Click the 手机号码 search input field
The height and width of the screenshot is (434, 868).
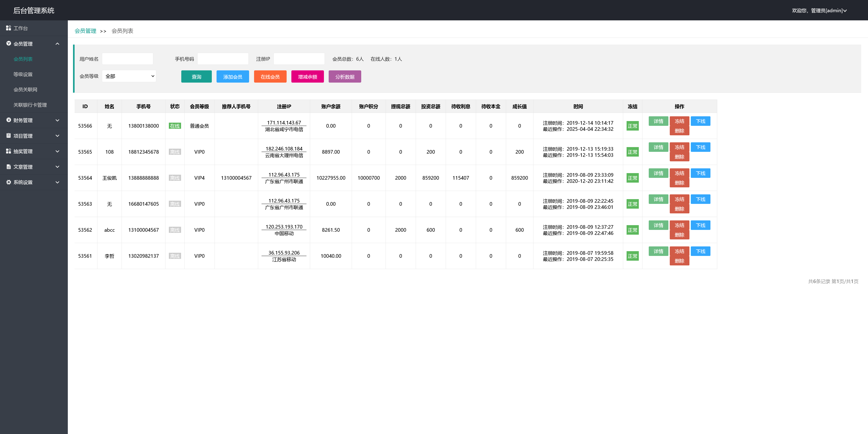point(223,59)
